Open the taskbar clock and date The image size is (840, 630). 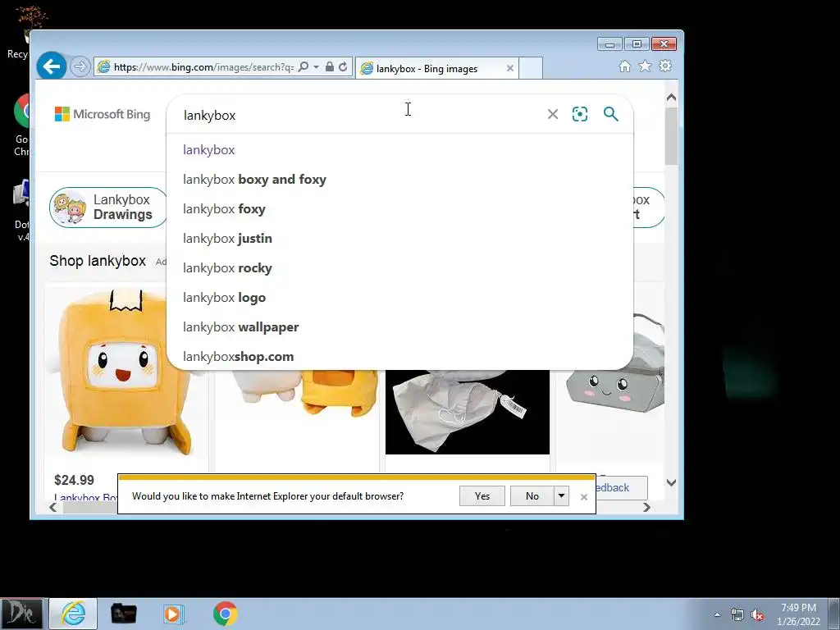(x=798, y=614)
